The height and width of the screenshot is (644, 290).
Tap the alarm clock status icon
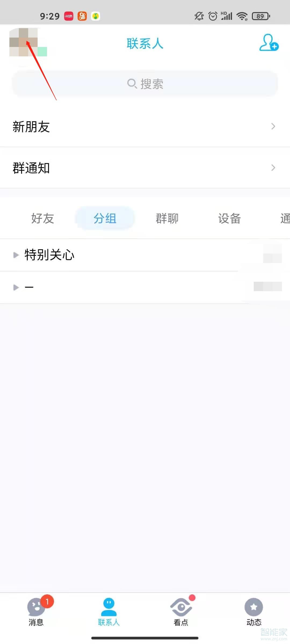pos(213,16)
